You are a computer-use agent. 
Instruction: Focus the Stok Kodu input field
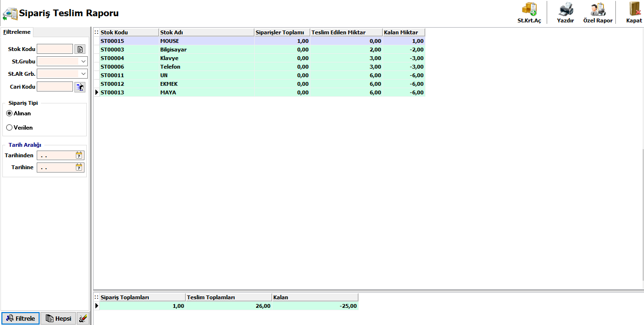[55, 49]
